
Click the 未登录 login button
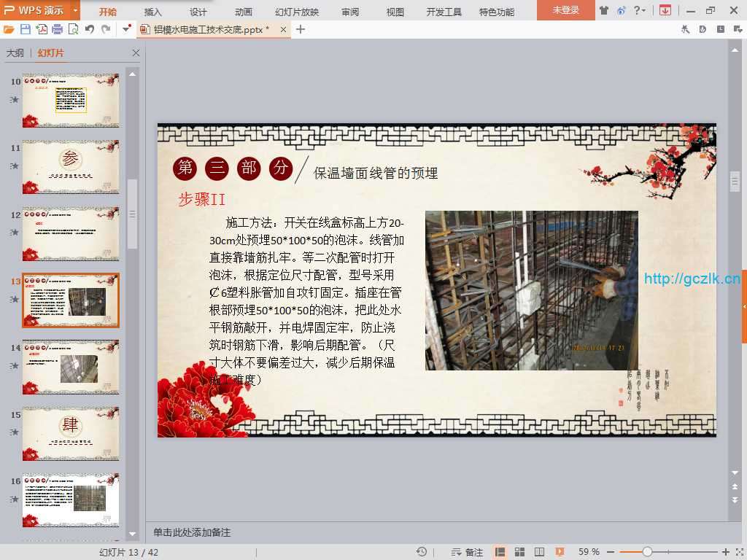click(565, 10)
